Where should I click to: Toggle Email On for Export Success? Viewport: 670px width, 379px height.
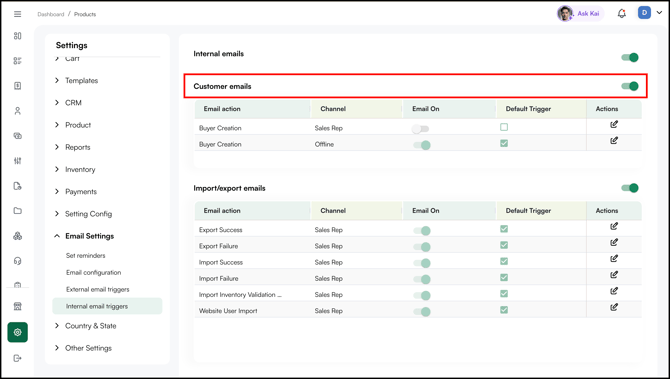coord(422,231)
